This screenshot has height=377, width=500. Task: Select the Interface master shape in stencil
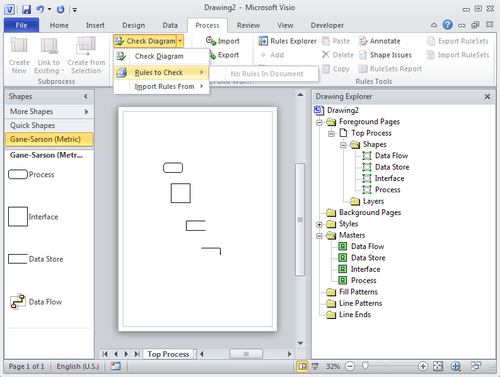pyautogui.click(x=18, y=217)
